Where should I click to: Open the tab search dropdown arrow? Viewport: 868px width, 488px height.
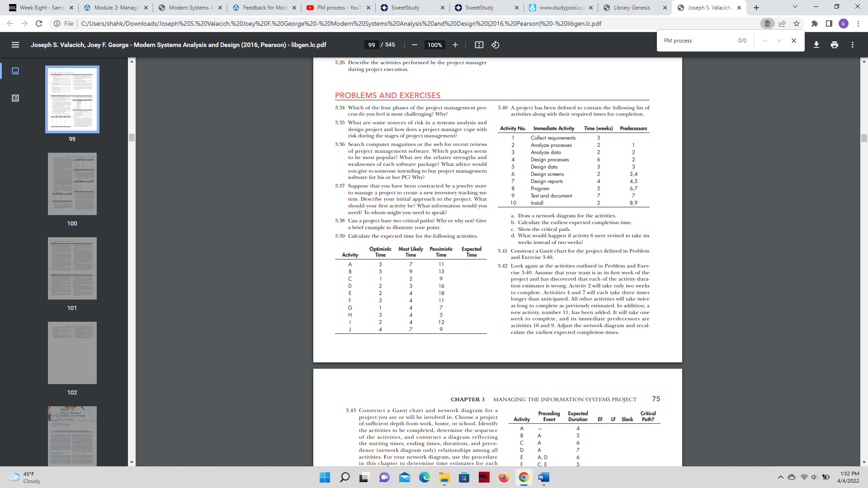[795, 7]
